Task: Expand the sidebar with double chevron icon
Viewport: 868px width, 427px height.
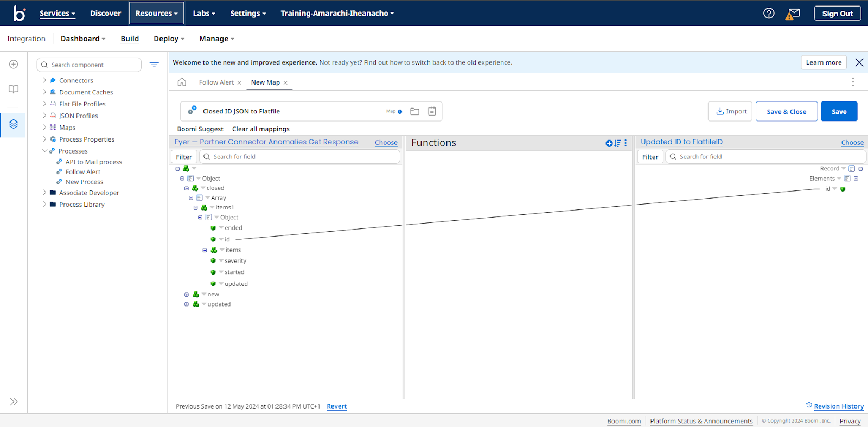Action: coord(14,401)
